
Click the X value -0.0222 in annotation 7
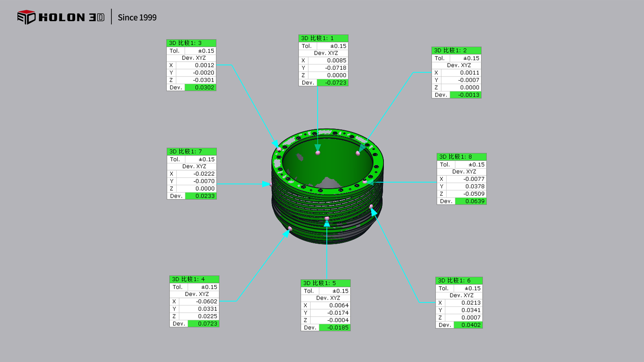[x=204, y=174]
